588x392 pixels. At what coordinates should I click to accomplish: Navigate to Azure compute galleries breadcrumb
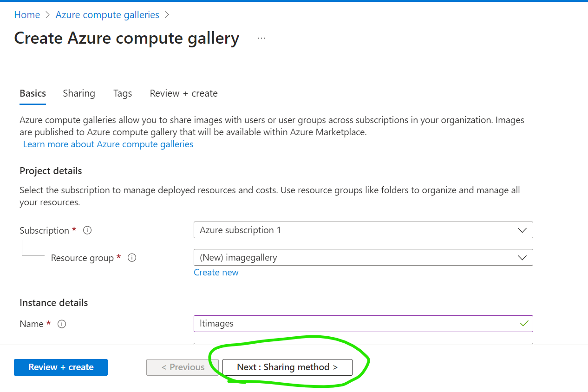107,15
